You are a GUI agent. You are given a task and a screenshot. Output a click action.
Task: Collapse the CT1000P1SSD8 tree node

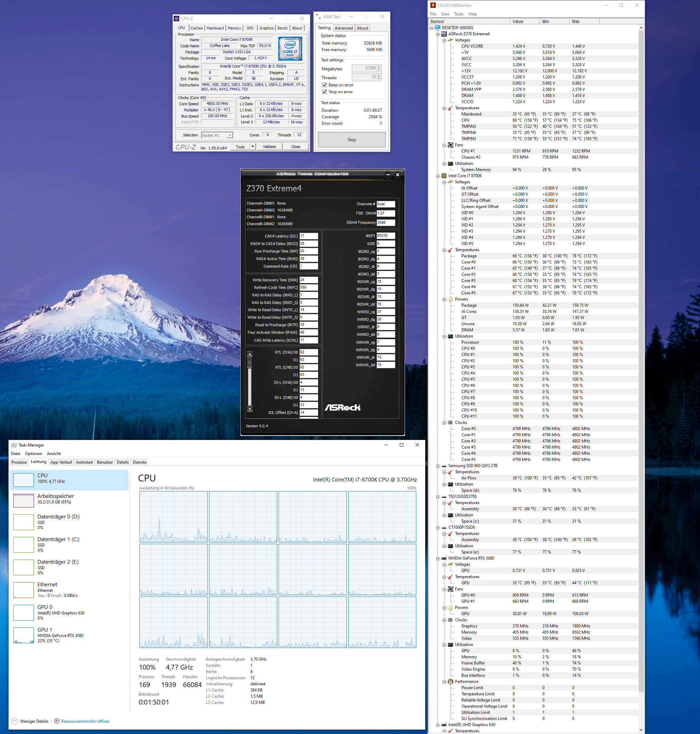438,527
